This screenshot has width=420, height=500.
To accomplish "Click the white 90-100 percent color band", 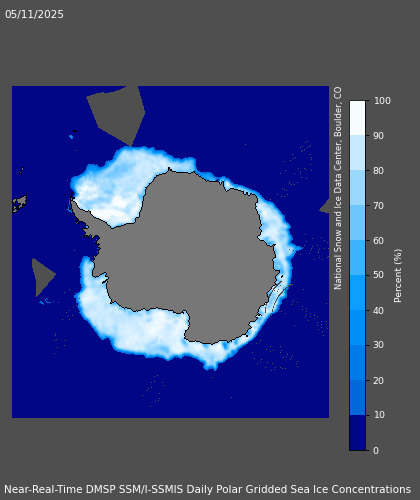I will coord(358,118).
